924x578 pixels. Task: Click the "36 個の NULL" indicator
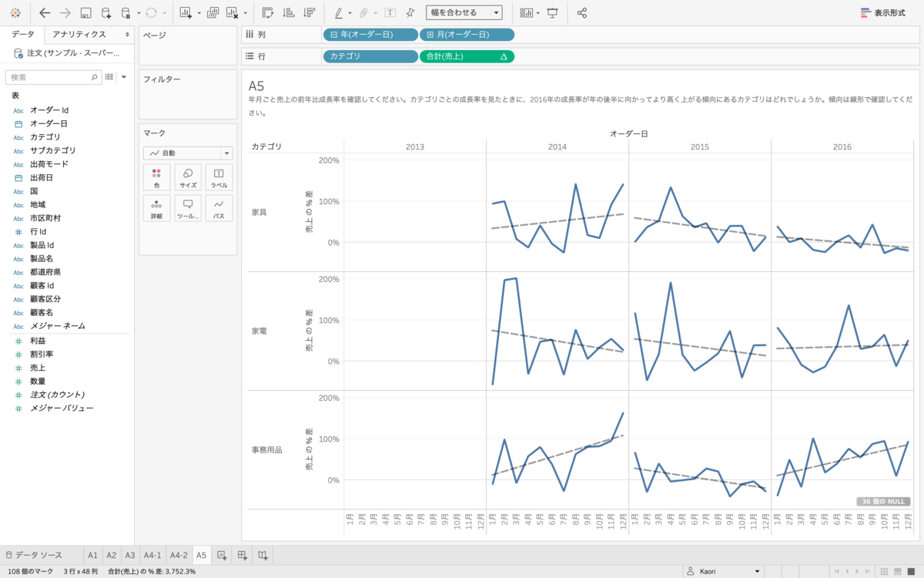point(883,501)
